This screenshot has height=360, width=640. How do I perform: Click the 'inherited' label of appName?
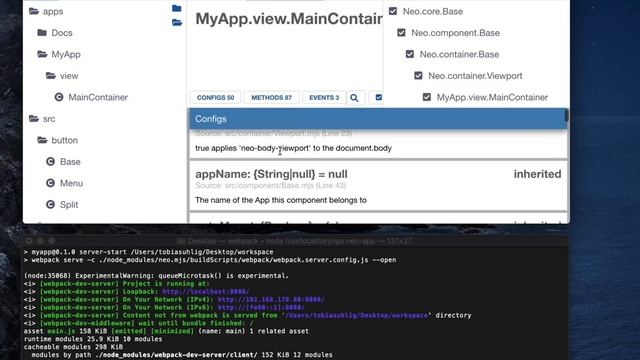537,174
